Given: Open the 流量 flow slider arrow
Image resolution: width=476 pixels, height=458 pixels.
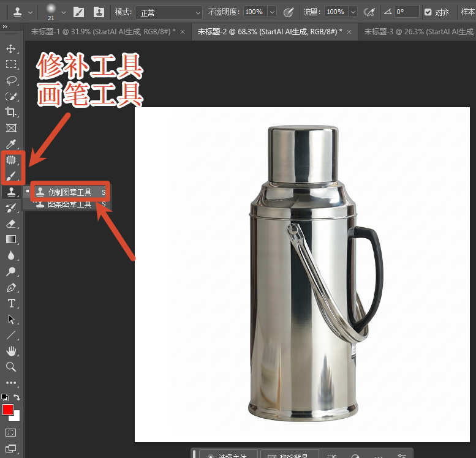Looking at the screenshot, I should pyautogui.click(x=353, y=12).
